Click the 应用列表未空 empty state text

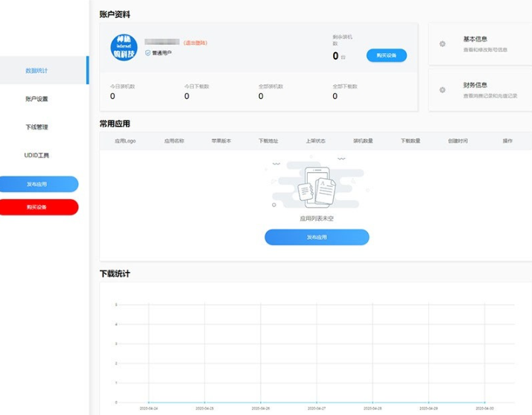point(317,218)
